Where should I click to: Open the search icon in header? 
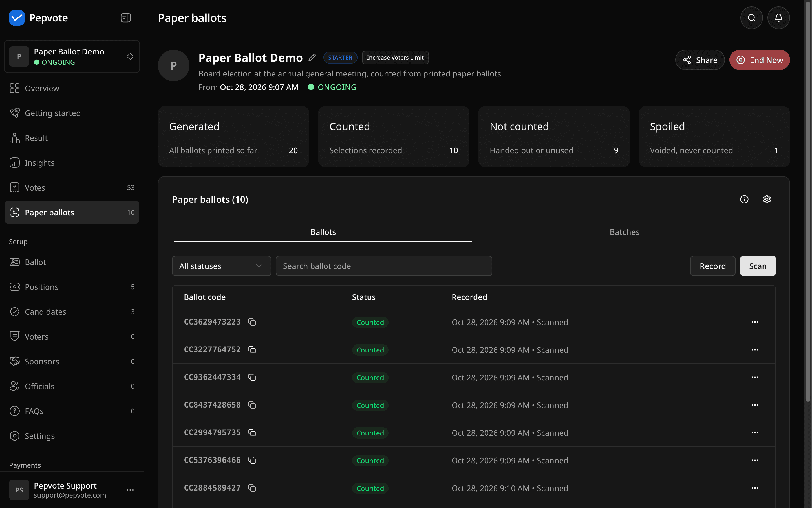pos(752,18)
